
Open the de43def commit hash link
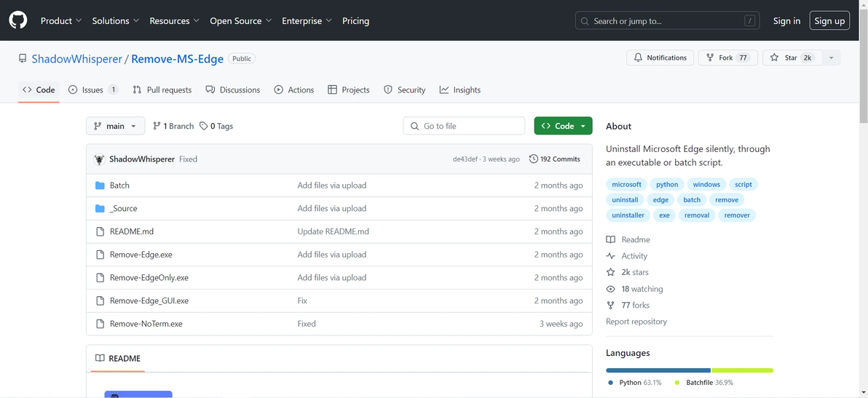466,159
